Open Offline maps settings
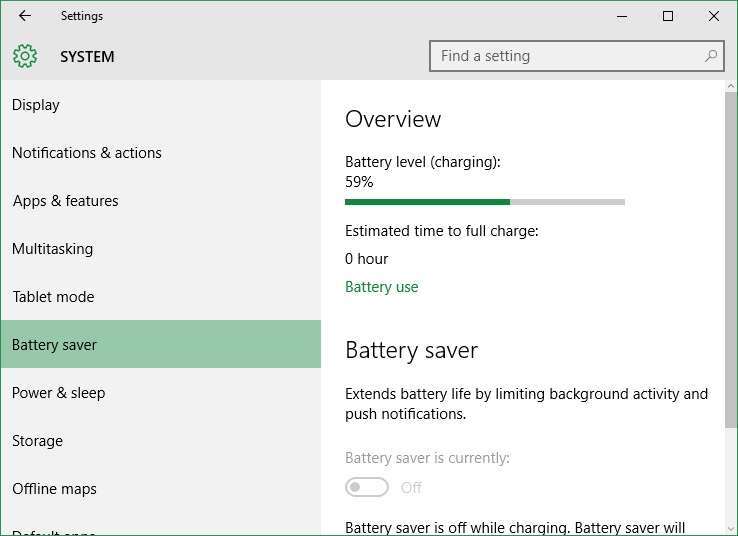The image size is (738, 536). pos(161,488)
